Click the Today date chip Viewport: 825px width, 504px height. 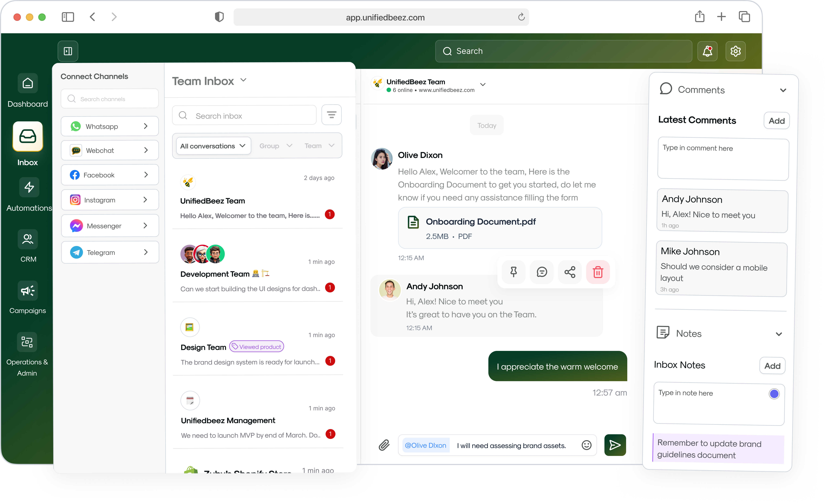(487, 125)
